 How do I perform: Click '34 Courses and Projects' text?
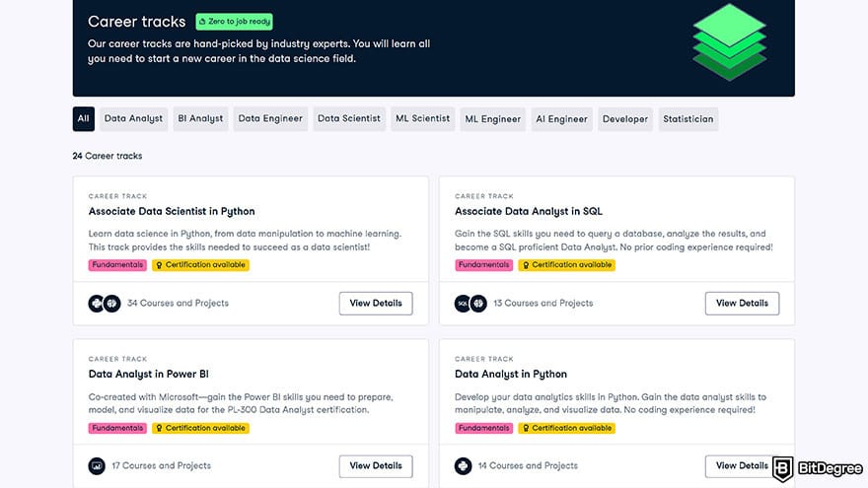(x=178, y=304)
